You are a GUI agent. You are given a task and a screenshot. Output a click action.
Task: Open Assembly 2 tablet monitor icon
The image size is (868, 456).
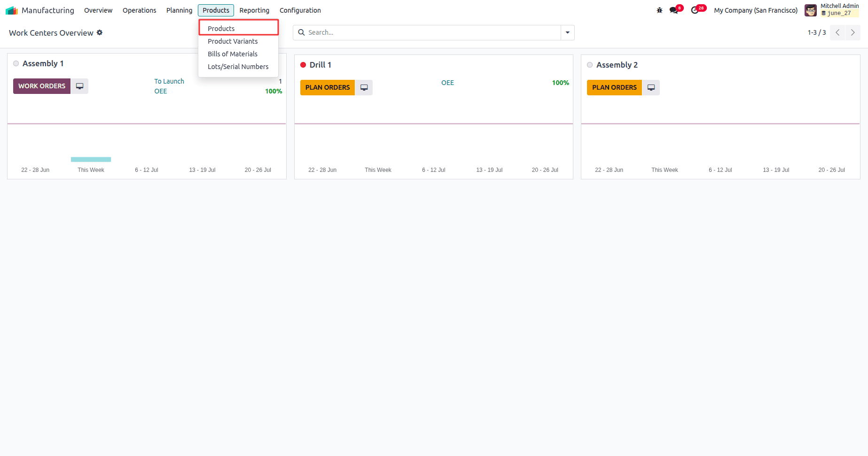tap(651, 87)
